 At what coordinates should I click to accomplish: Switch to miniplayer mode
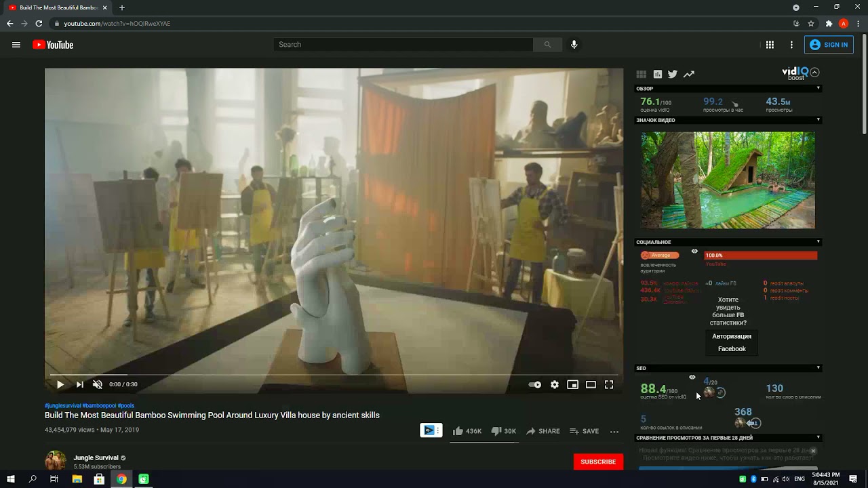point(572,384)
